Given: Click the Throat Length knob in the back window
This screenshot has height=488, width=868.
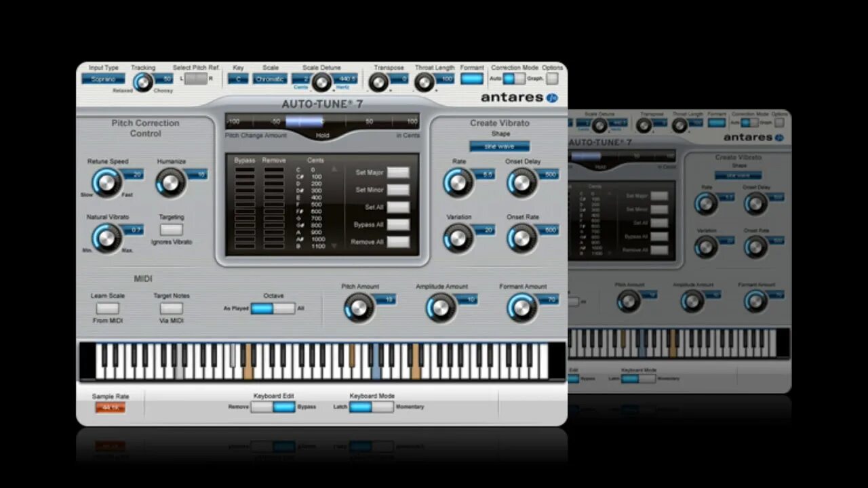Looking at the screenshot, I should click(679, 125).
